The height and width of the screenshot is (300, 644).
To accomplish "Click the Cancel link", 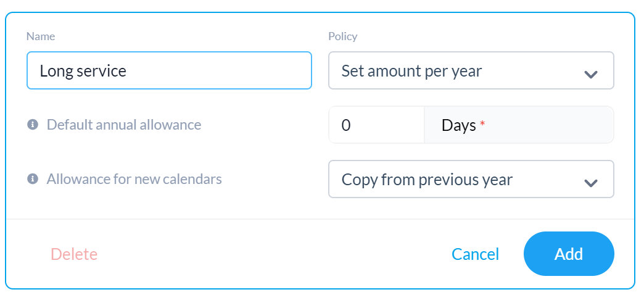I will [x=475, y=254].
